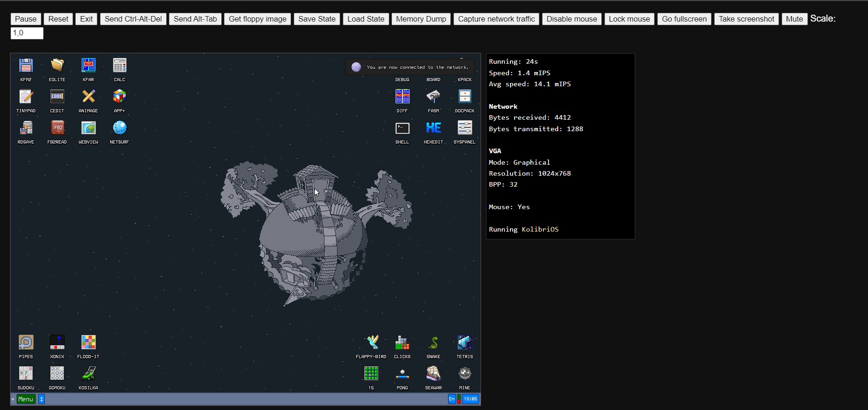
Task: Start the SNAKE game icon
Action: pyautogui.click(x=433, y=343)
